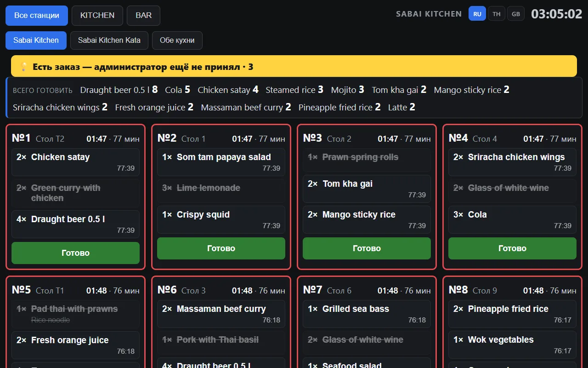Tap Massaman beef curry item in order №6
The image size is (588, 368).
click(221, 314)
